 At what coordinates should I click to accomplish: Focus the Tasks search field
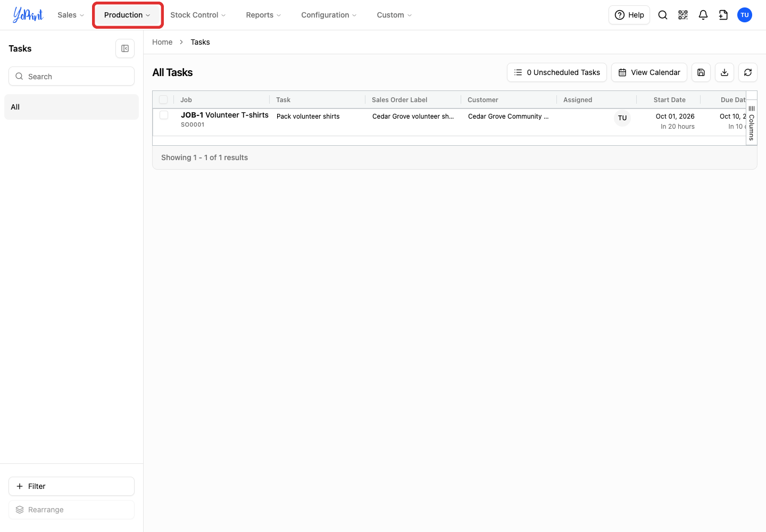tap(71, 76)
